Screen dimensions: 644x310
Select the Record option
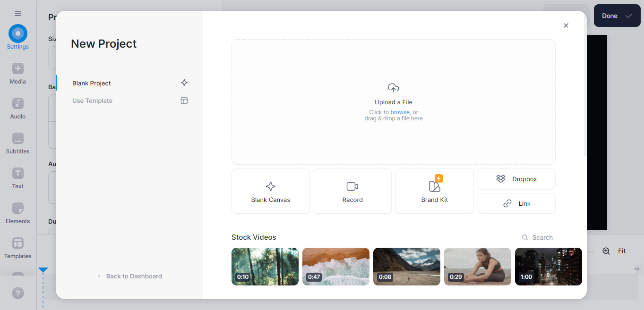coord(352,191)
